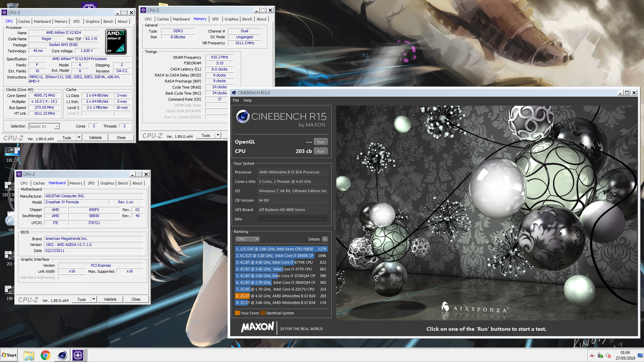The width and height of the screenshot is (644, 362).
Task: Open Windows Explorer from taskbar
Action: pos(29,355)
